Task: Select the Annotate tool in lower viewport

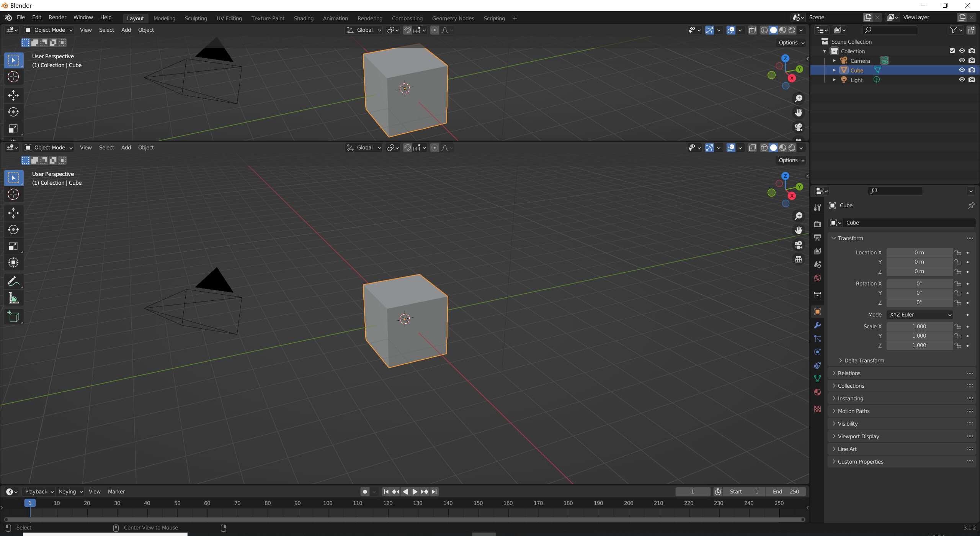Action: 13,282
